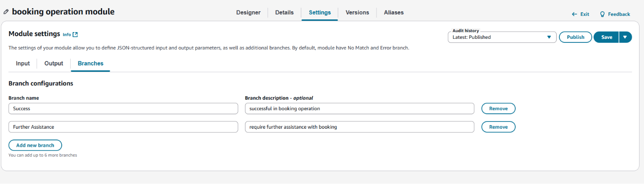644x186 pixels.
Task: Remove the Success branch
Action: [x=498, y=109]
